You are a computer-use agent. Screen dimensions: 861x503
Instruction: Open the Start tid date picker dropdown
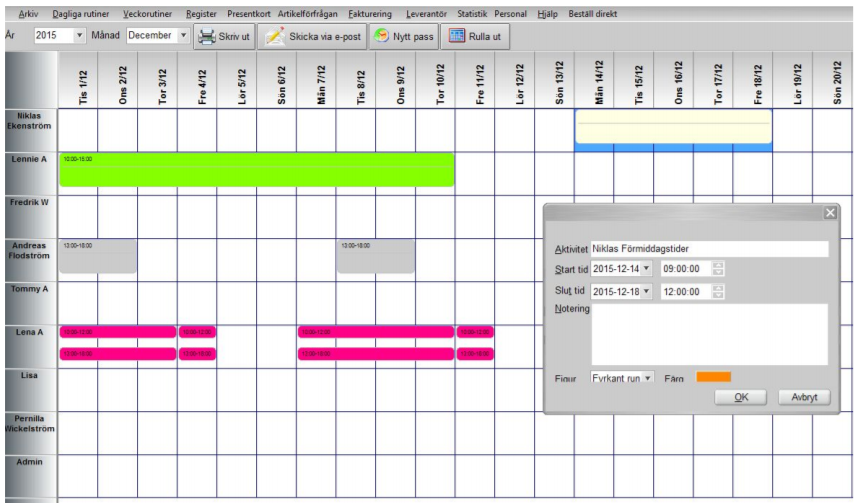pyautogui.click(x=646, y=269)
